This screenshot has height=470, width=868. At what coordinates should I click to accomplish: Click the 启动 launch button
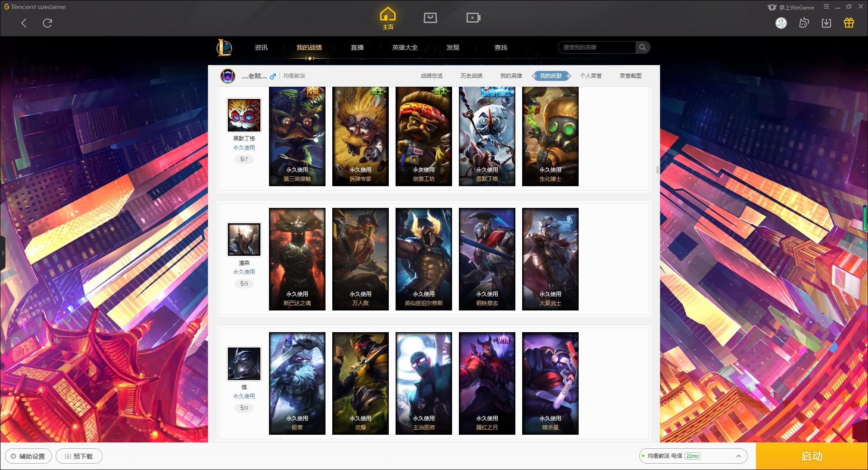point(811,456)
